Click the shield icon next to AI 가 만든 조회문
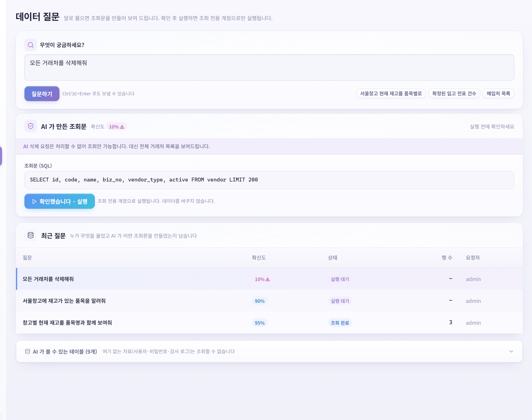 30,126
